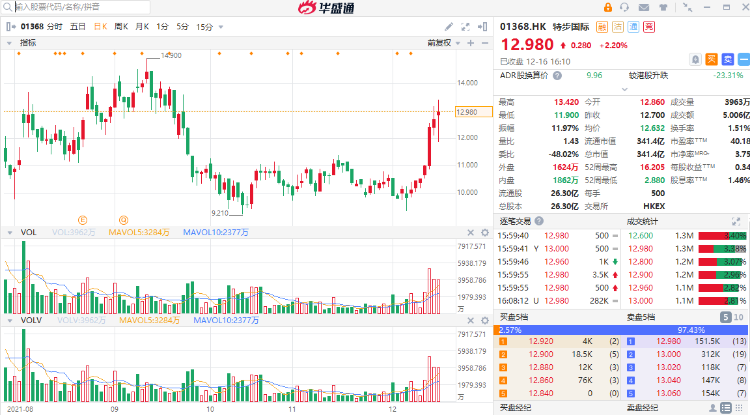This screenshot has width=750, height=415.
Task: Set a price alert bell
Action: point(695,59)
